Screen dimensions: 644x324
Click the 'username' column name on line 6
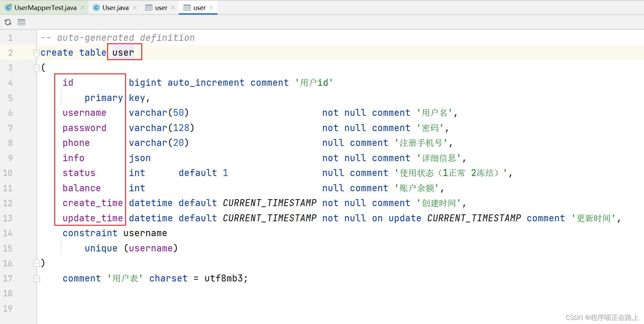pyautogui.click(x=84, y=113)
